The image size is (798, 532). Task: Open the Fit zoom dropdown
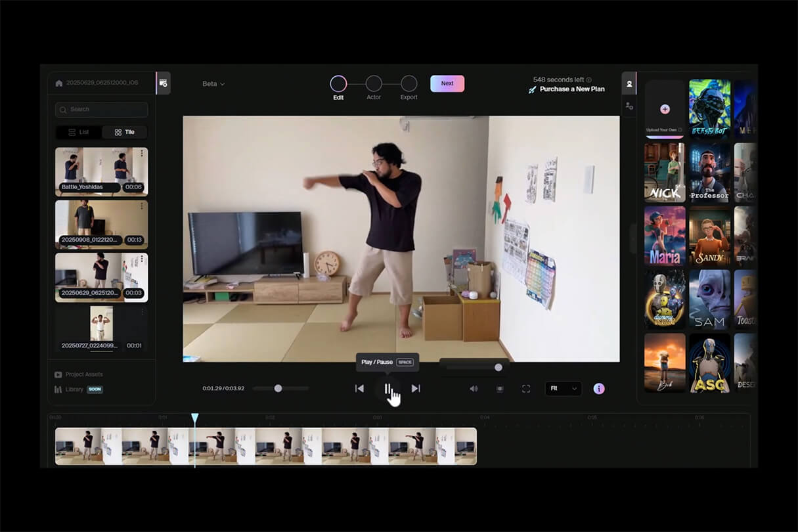pyautogui.click(x=563, y=388)
